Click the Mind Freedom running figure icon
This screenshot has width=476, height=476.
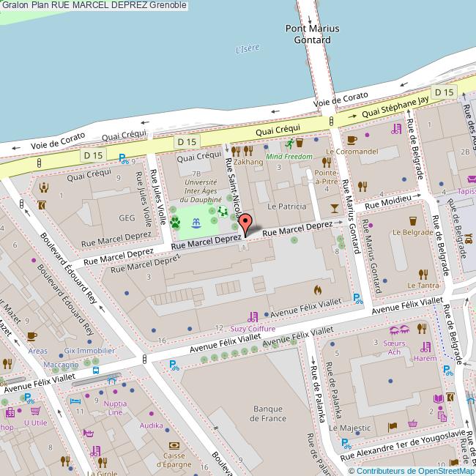click(x=290, y=143)
